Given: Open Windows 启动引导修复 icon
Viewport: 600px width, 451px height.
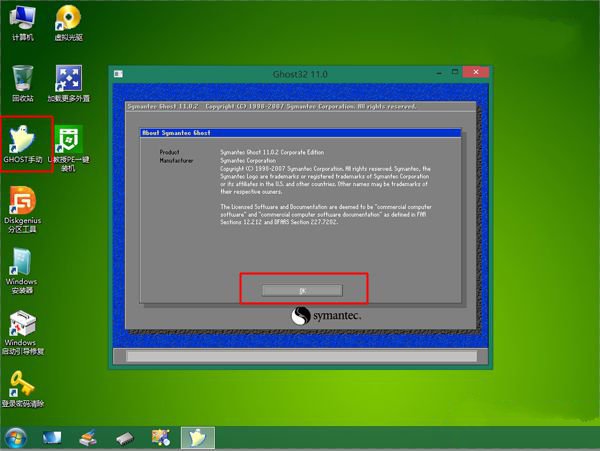Looking at the screenshot, I should pyautogui.click(x=23, y=333).
